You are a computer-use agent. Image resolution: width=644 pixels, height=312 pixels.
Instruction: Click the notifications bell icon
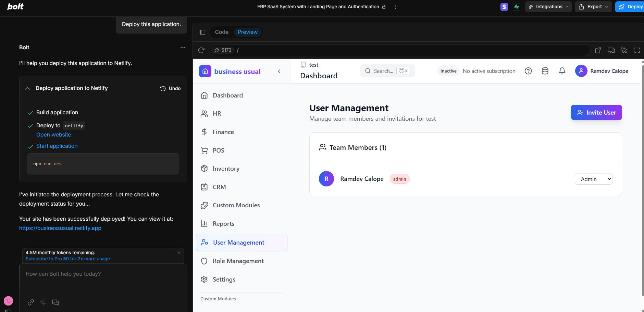click(562, 71)
